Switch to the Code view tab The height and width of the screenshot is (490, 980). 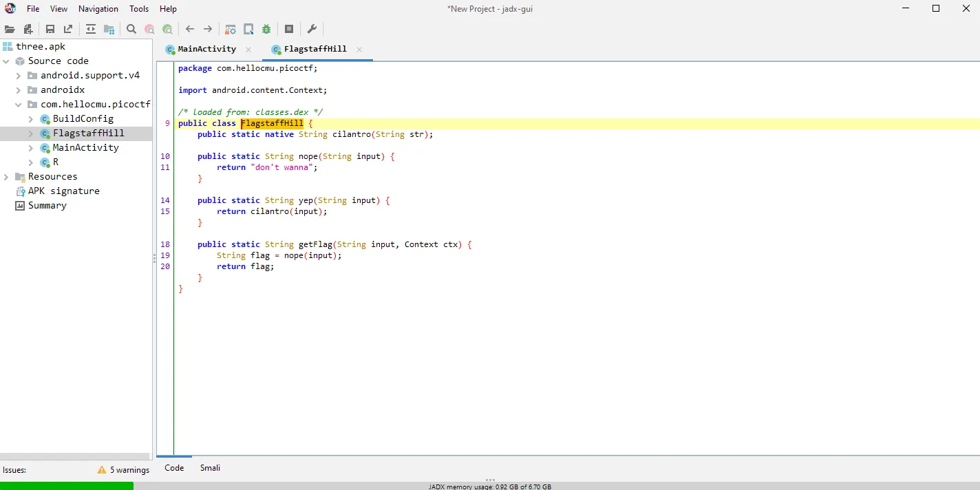[174, 468]
